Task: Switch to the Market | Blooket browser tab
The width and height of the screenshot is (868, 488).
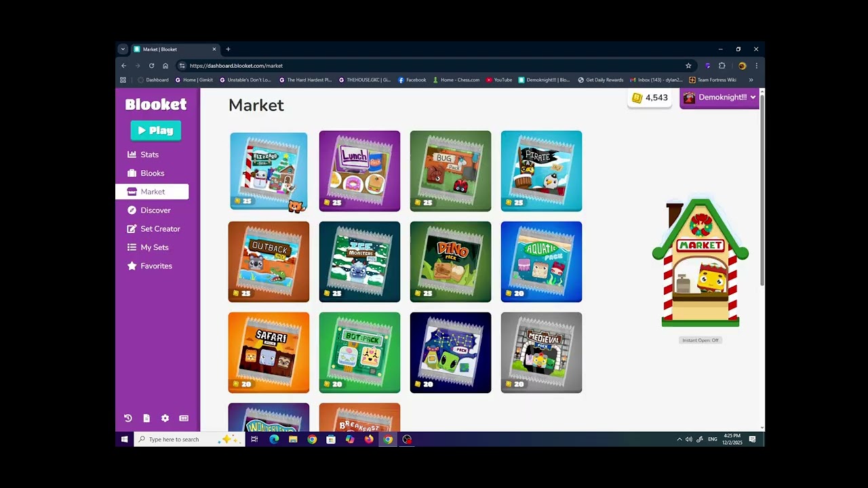Action: tap(174, 49)
